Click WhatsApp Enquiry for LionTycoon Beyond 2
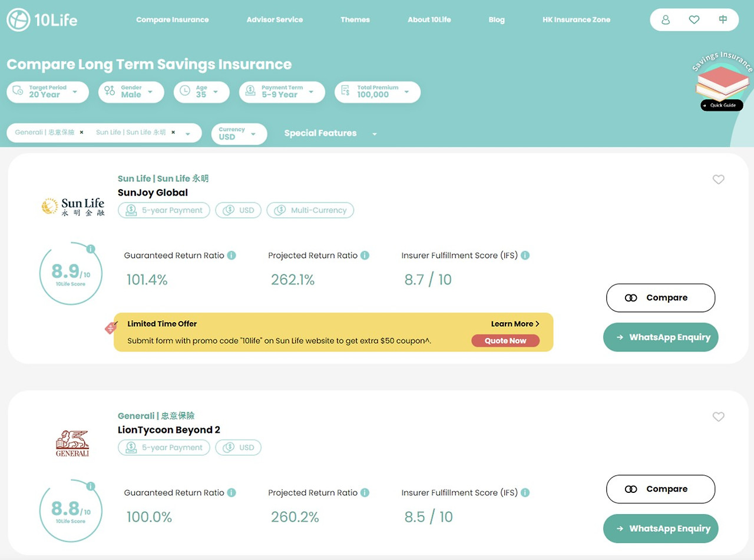 pos(661,529)
